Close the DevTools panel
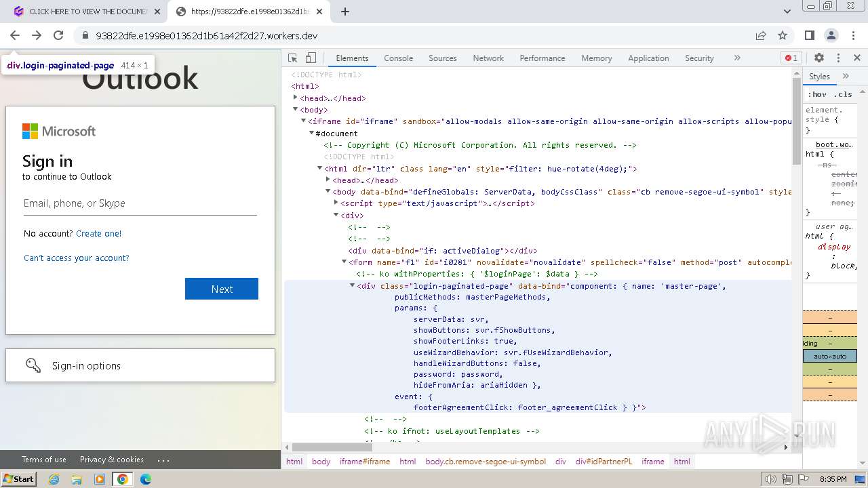 pyautogui.click(x=857, y=58)
